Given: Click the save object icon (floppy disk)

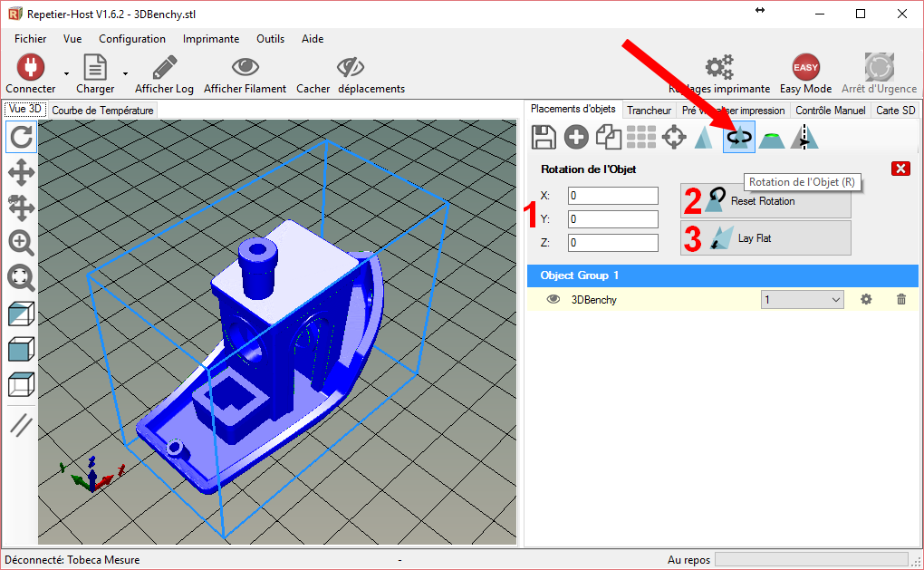Looking at the screenshot, I should tap(543, 137).
